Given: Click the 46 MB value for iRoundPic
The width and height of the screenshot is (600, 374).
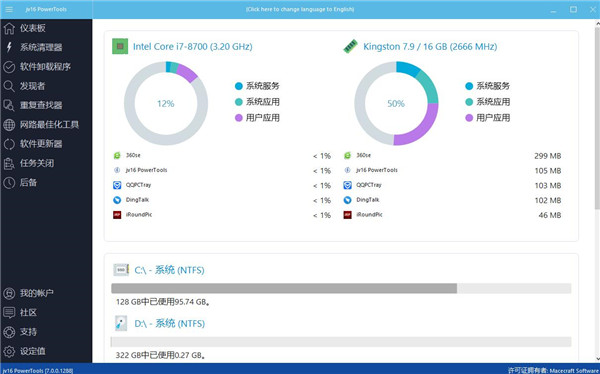Looking at the screenshot, I should [550, 215].
